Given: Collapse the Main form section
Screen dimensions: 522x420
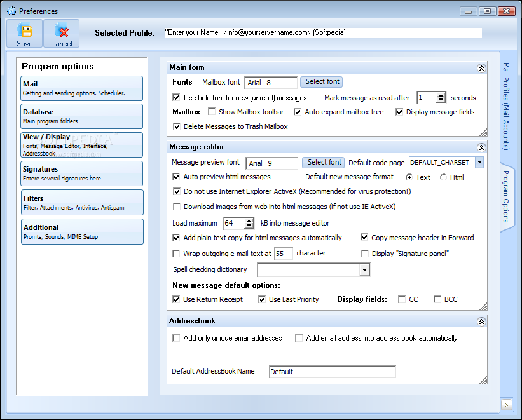Looking at the screenshot, I should [481, 68].
